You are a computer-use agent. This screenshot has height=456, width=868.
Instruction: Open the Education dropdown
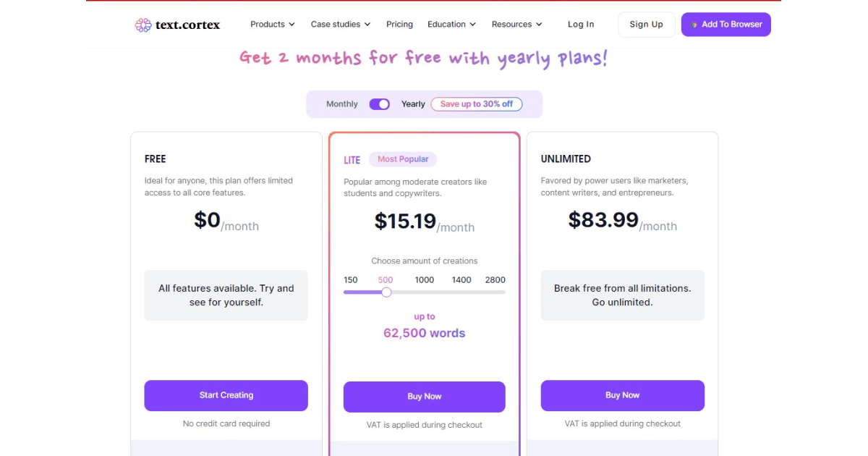[451, 24]
